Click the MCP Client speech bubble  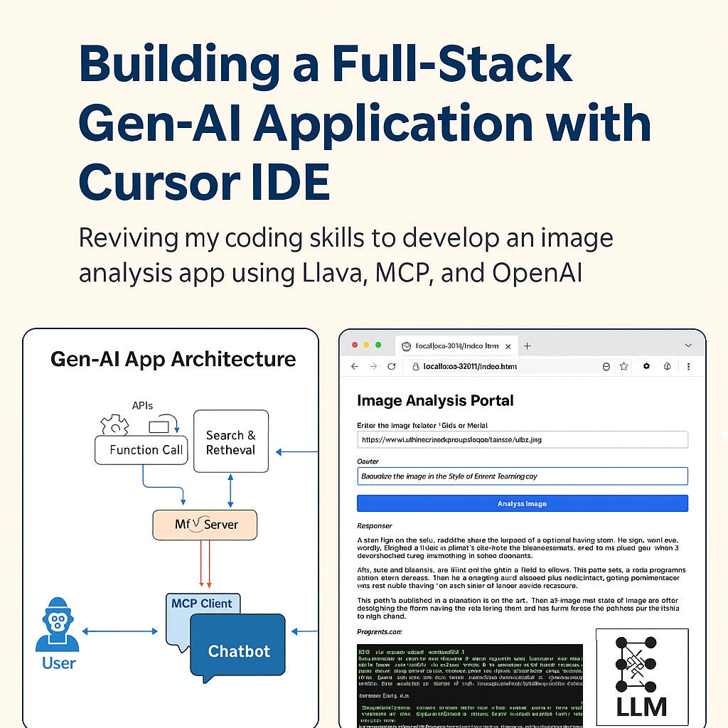pyautogui.click(x=203, y=603)
